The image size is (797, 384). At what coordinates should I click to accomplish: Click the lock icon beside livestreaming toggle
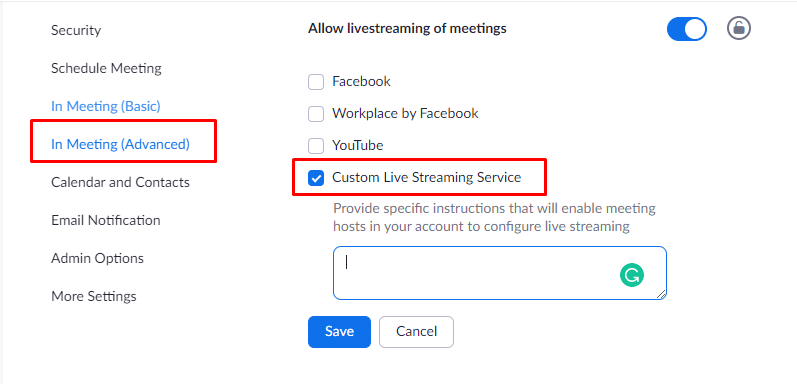pos(739,28)
